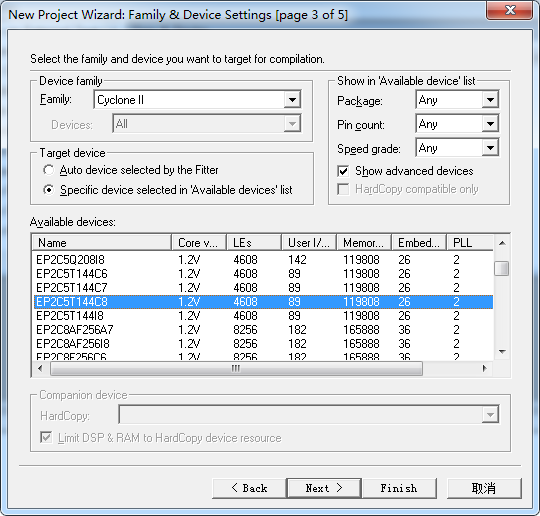Click the 取消 cancel button
The height and width of the screenshot is (516, 540).
pyautogui.click(x=484, y=488)
